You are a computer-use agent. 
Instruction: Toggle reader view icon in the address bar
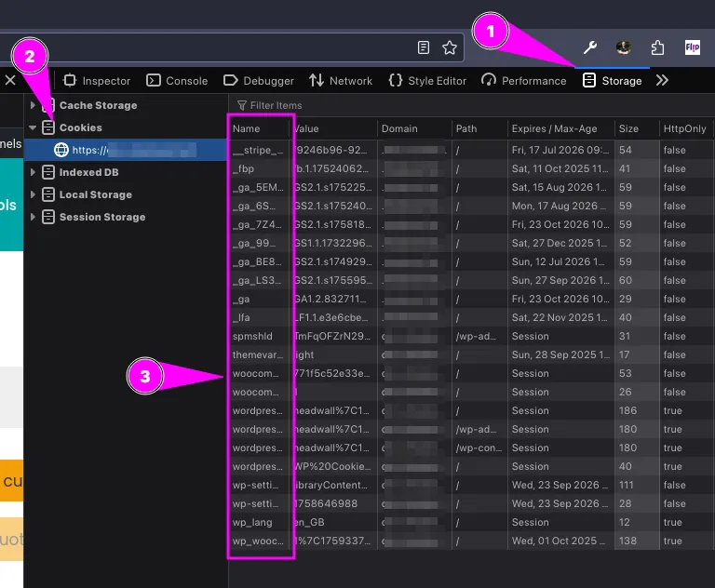(424, 47)
